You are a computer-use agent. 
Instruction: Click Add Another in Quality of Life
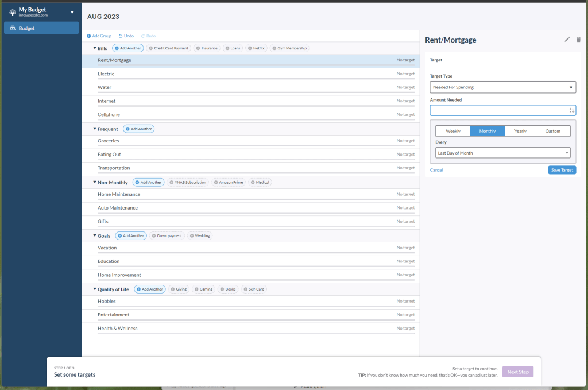click(150, 289)
